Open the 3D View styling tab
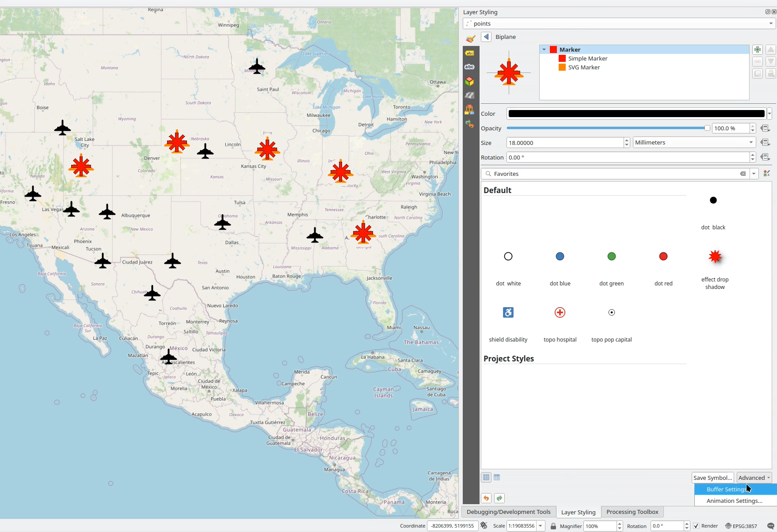This screenshot has height=532, width=777. click(x=469, y=81)
